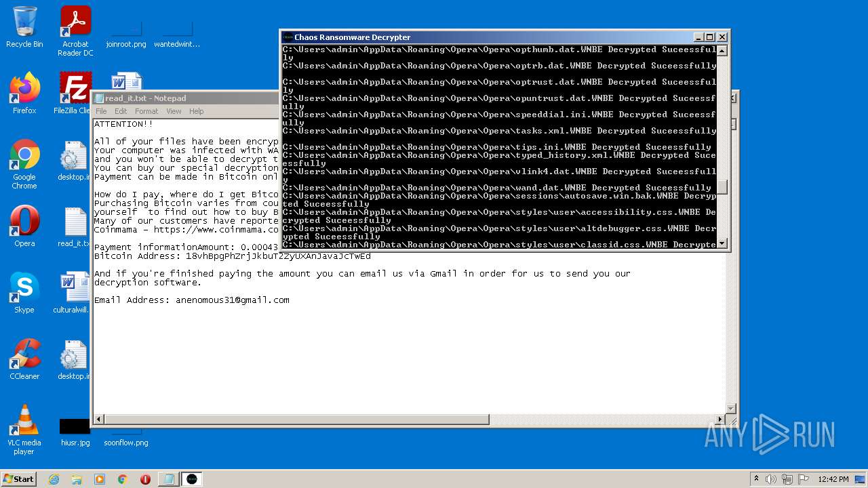The width and height of the screenshot is (868, 488).
Task: Click the 'decryption software.' line
Action: pyautogui.click(x=147, y=283)
